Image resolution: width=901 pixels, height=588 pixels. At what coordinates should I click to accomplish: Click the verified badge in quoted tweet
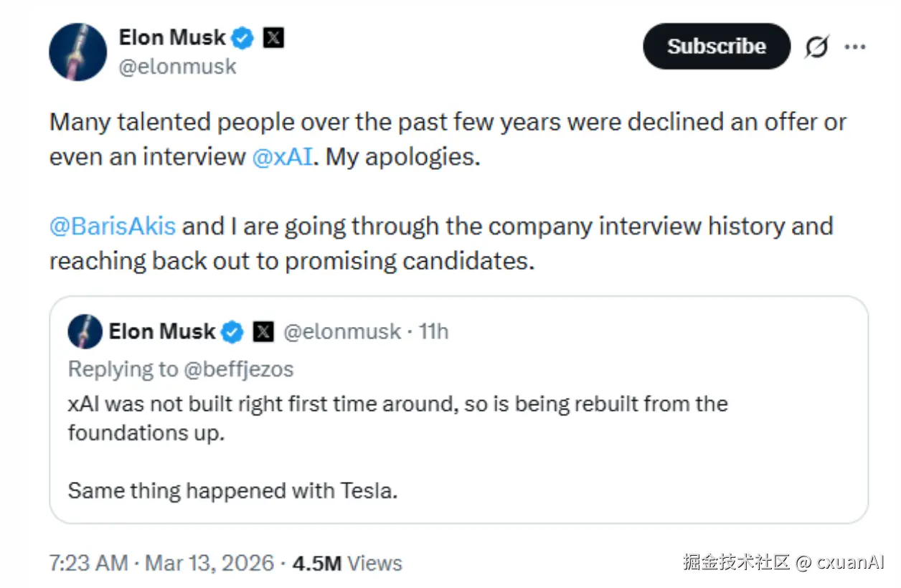point(232,332)
